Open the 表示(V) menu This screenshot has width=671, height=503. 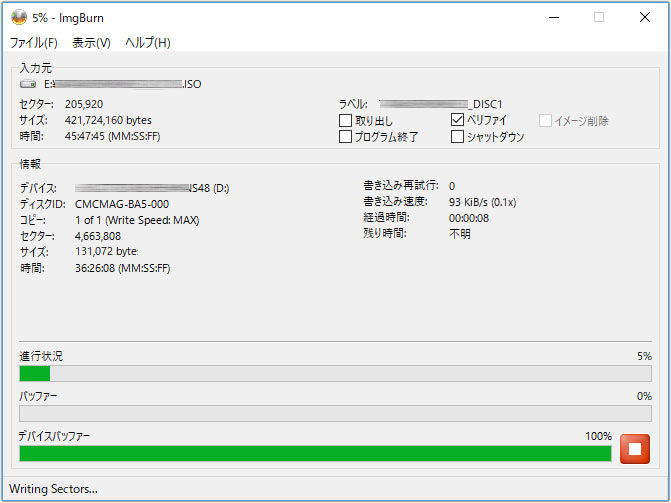(91, 42)
